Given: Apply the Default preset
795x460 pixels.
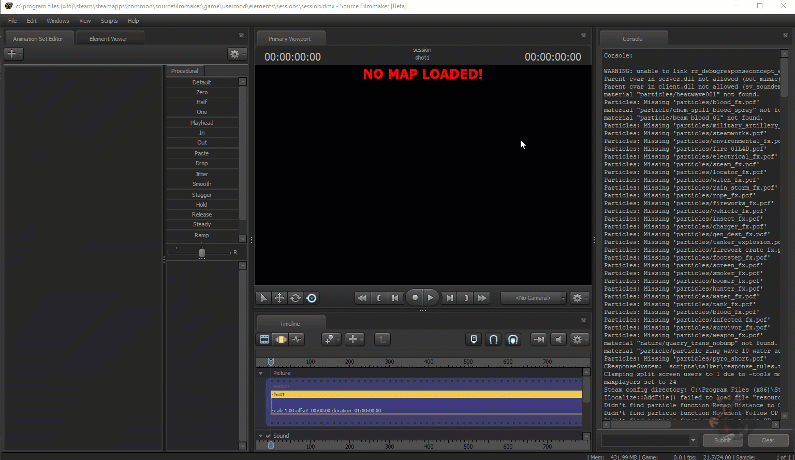Looking at the screenshot, I should pyautogui.click(x=202, y=82).
